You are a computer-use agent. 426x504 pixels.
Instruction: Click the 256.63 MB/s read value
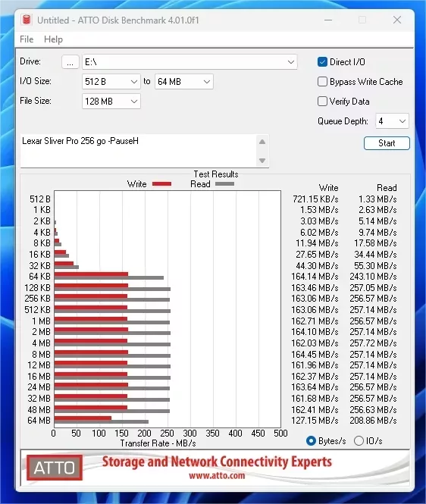coord(373,409)
